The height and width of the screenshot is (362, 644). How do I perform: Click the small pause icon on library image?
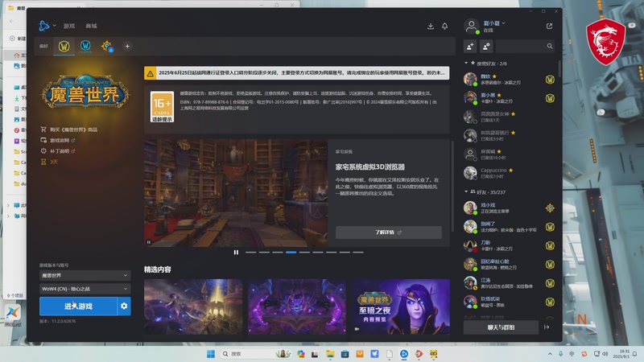[x=149, y=242]
